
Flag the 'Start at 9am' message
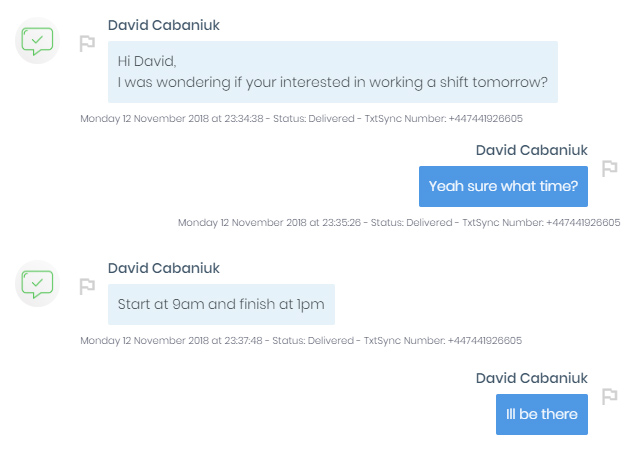pyautogui.click(x=87, y=286)
